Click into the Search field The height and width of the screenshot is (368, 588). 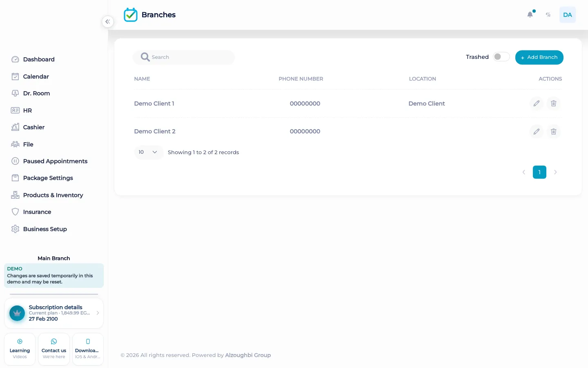pyautogui.click(x=184, y=57)
